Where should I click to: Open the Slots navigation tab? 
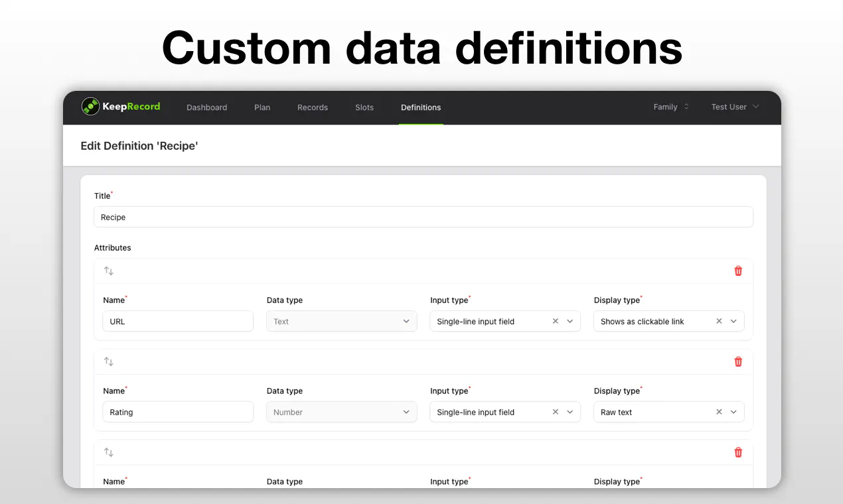[364, 107]
